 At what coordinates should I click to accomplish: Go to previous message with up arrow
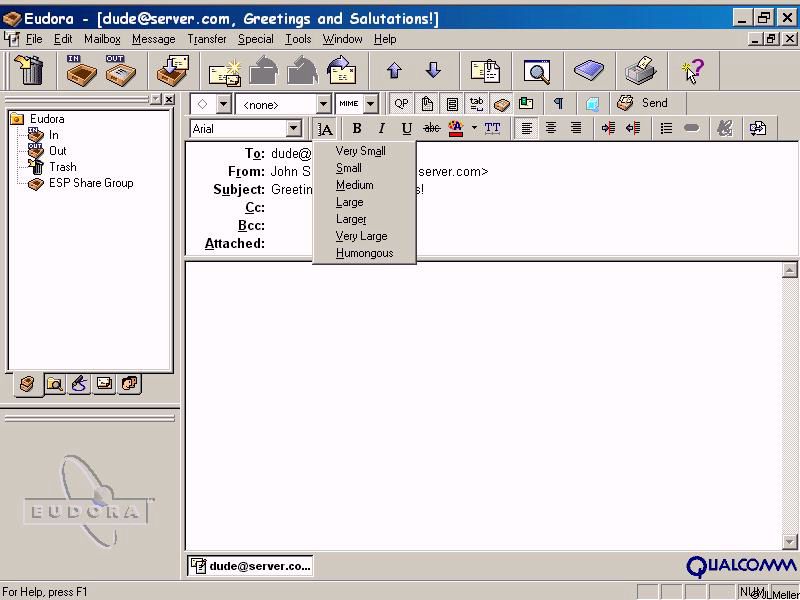pos(394,70)
